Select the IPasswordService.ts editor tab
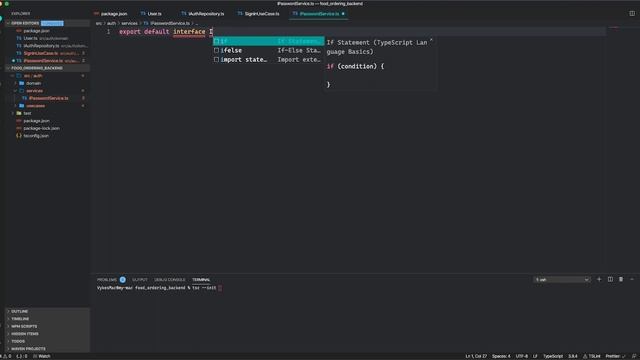The image size is (640, 360). (319, 14)
